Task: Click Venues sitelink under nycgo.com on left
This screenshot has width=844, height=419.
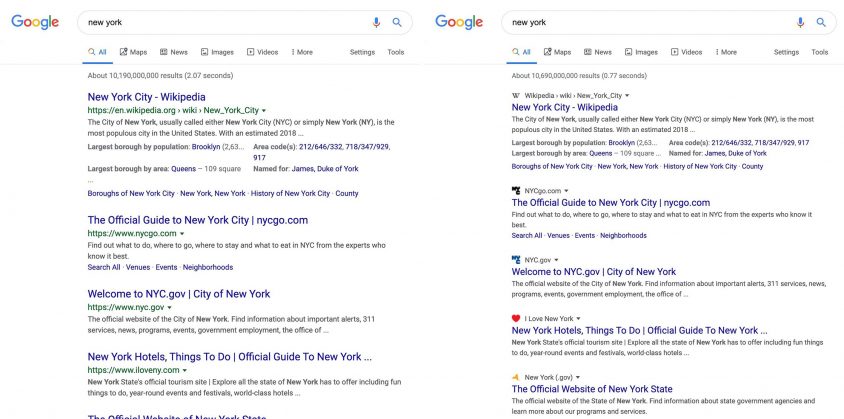Action: (138, 267)
